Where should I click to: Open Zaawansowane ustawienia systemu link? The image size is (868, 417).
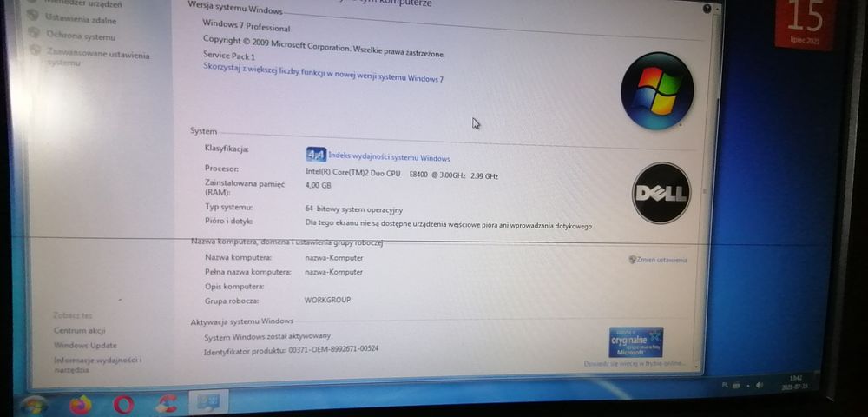99,59
